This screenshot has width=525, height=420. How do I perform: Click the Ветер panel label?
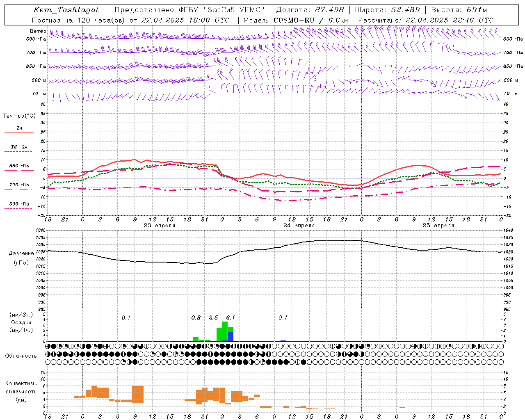(38, 31)
